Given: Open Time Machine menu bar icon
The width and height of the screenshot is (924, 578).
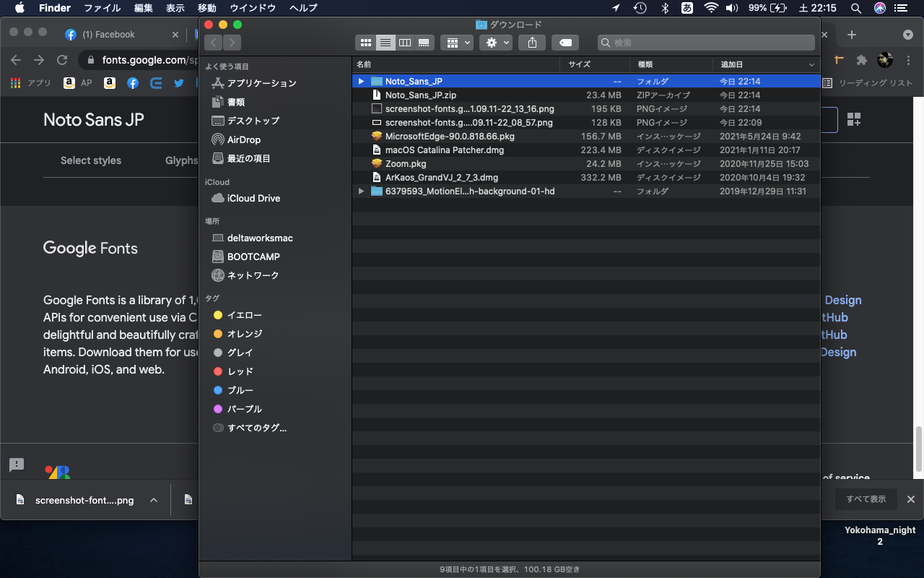Looking at the screenshot, I should tap(640, 8).
